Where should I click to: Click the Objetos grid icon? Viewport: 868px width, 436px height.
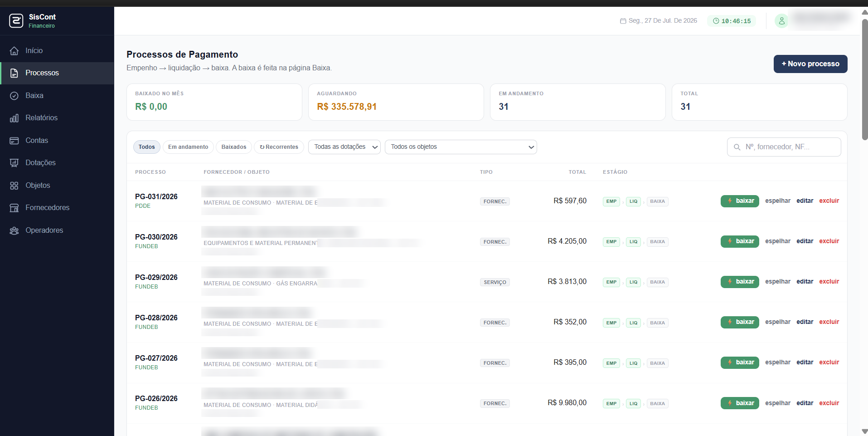pyautogui.click(x=14, y=186)
